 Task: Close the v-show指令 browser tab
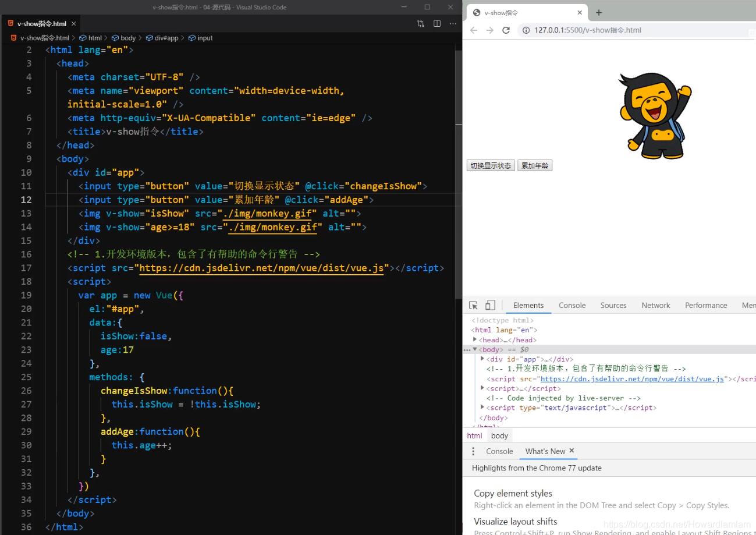click(580, 12)
